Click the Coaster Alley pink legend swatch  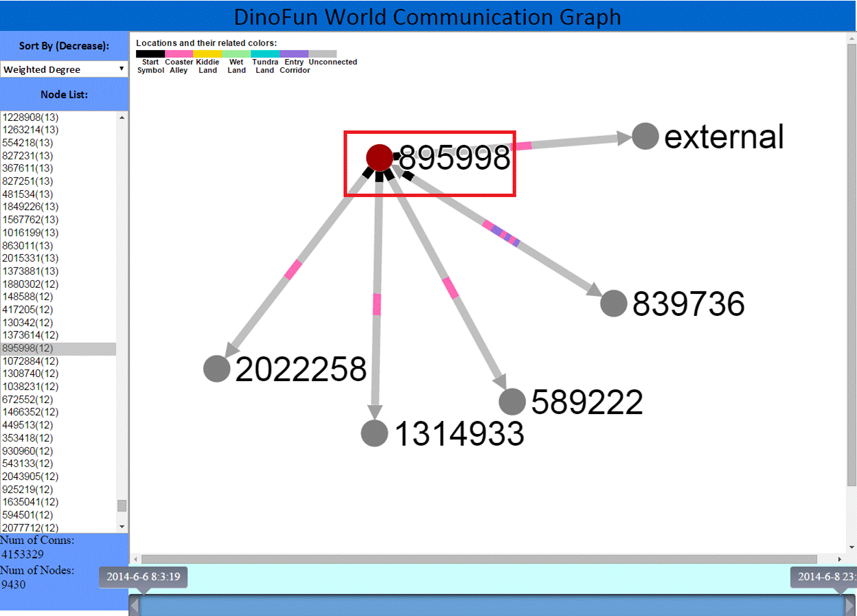pyautogui.click(x=179, y=54)
